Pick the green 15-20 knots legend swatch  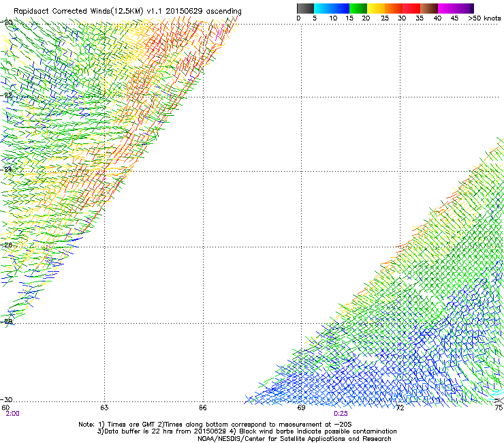(358, 8)
